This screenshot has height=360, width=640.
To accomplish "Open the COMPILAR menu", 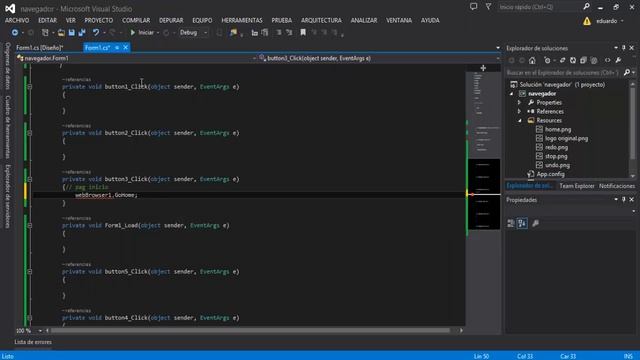I will 136,20.
